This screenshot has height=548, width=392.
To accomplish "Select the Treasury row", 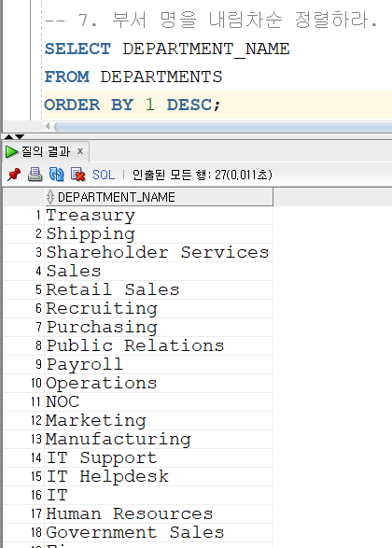I will pos(159,215).
